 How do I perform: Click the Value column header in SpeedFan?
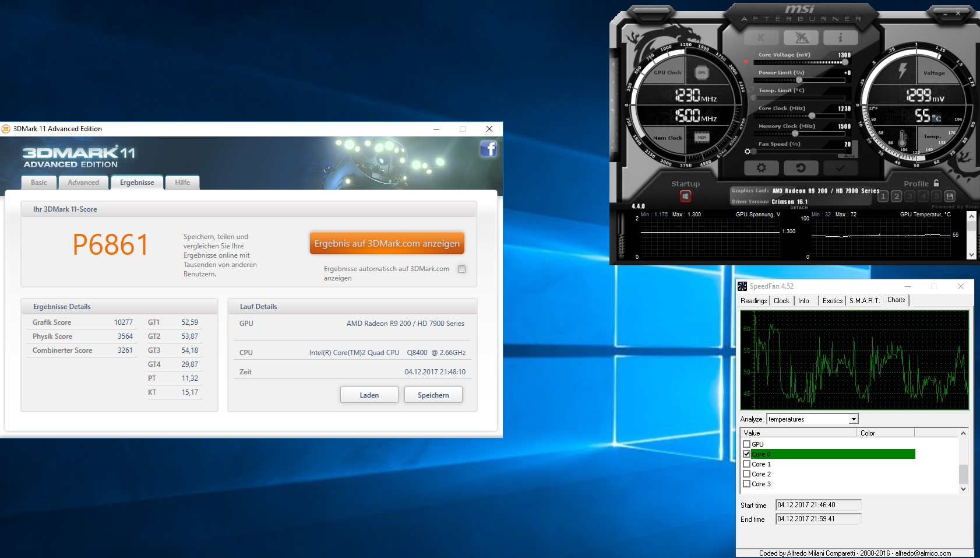pos(798,433)
